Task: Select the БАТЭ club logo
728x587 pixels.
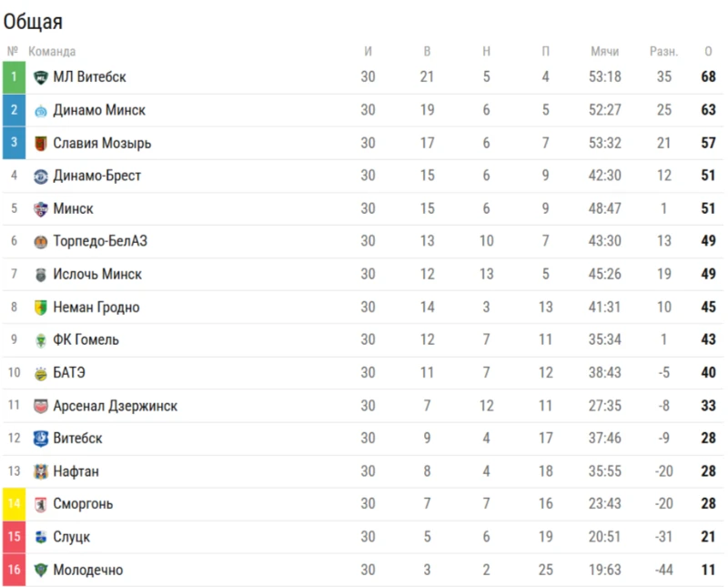Action: coord(41,373)
